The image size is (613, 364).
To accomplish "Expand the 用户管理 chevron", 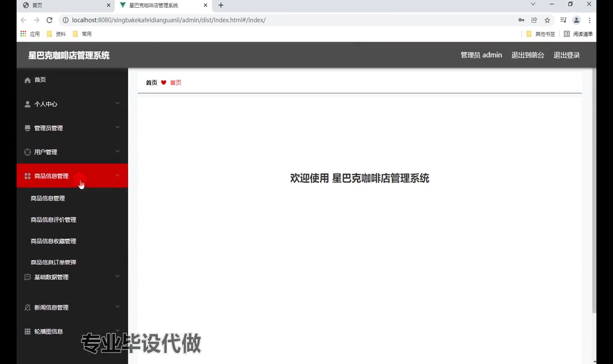I will click(117, 151).
